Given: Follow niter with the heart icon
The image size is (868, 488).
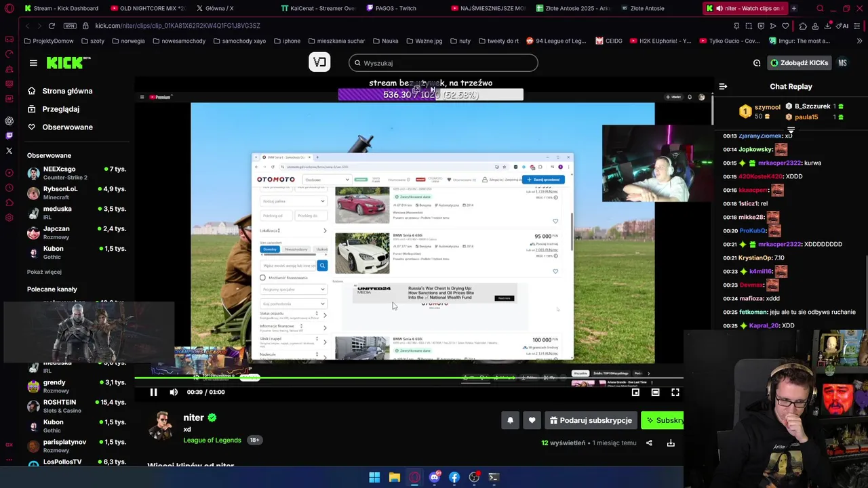Looking at the screenshot, I should [532, 420].
